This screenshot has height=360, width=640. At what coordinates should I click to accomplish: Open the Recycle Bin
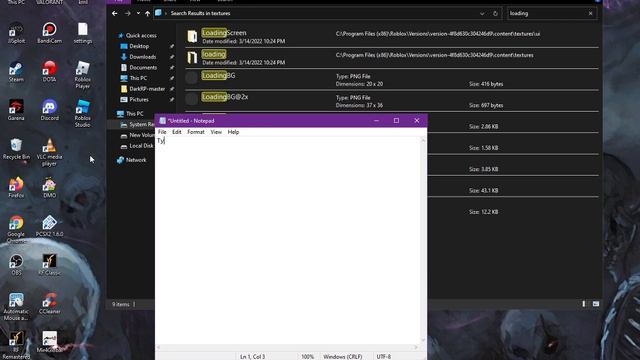[16, 149]
